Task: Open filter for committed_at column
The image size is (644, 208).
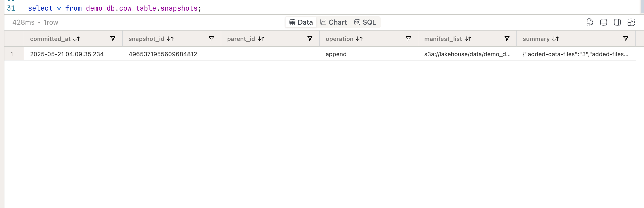Action: click(113, 38)
